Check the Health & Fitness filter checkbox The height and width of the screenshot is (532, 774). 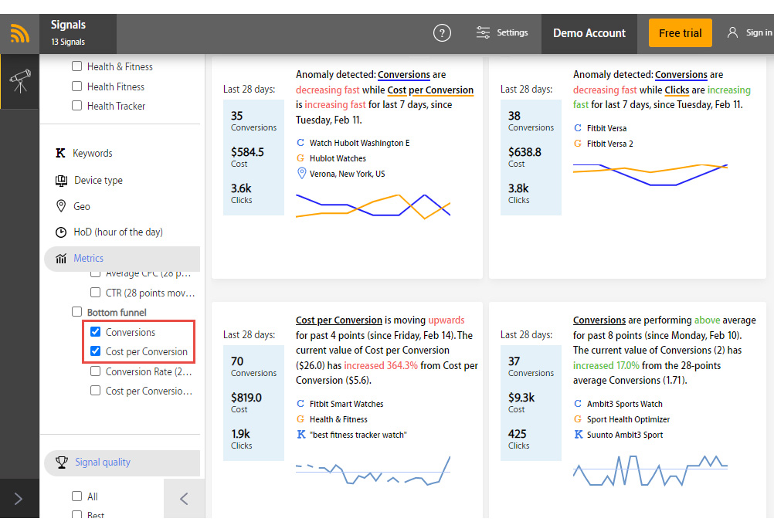77,66
